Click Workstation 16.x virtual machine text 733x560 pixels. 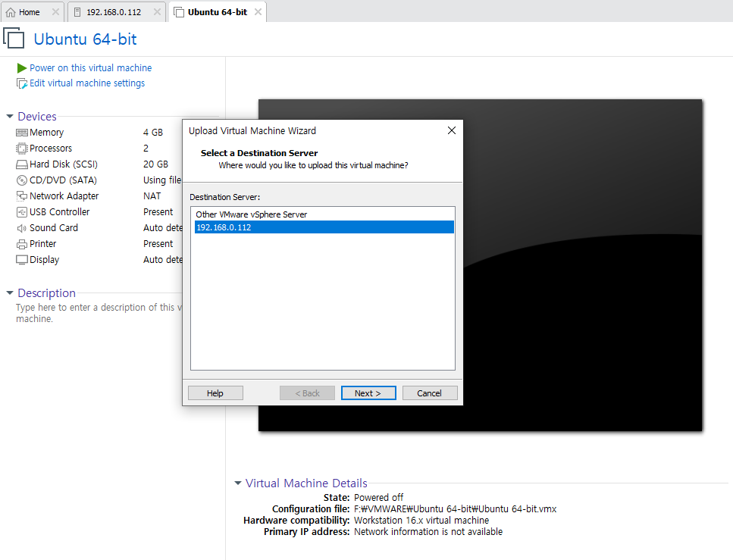point(421,521)
